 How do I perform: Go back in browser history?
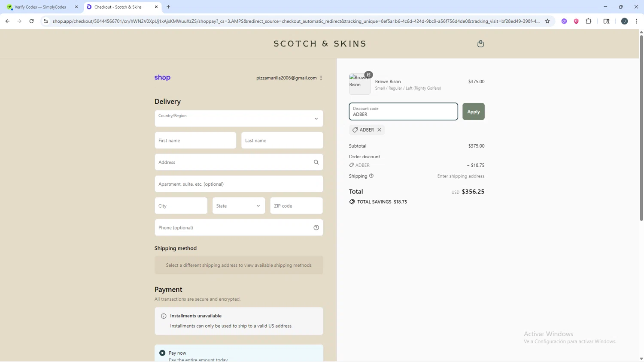pos(7,21)
